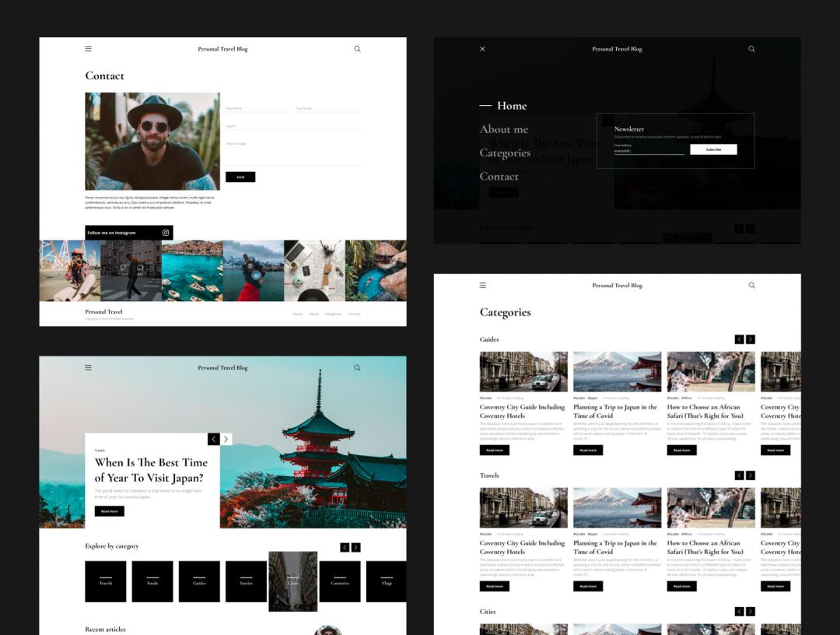Open hamburger menu on the Contact page

pyautogui.click(x=88, y=49)
